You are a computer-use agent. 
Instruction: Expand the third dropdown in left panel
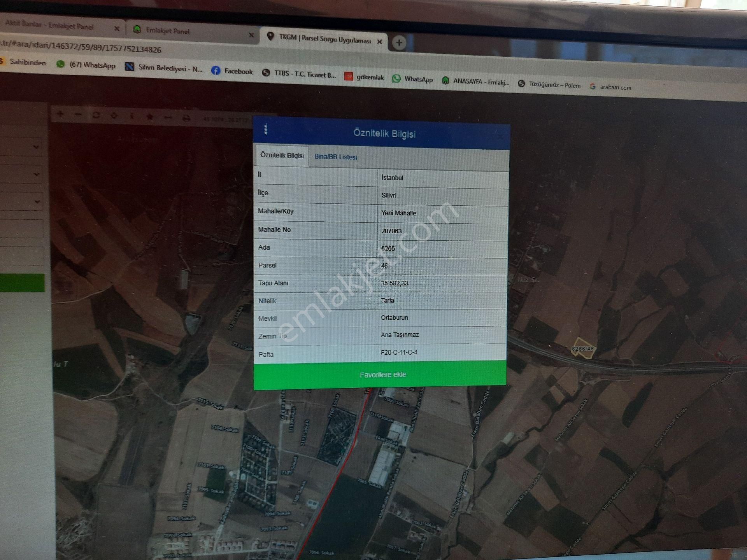37,201
